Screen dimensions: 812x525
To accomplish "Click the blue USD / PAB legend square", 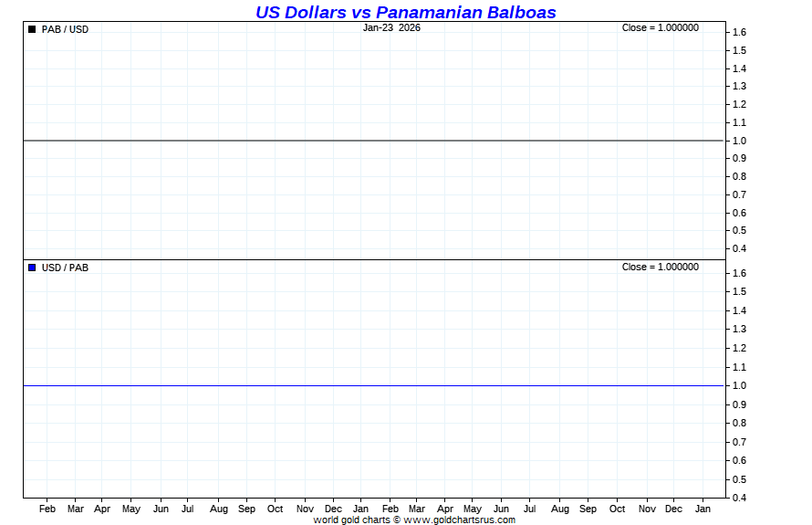I will (x=32, y=268).
